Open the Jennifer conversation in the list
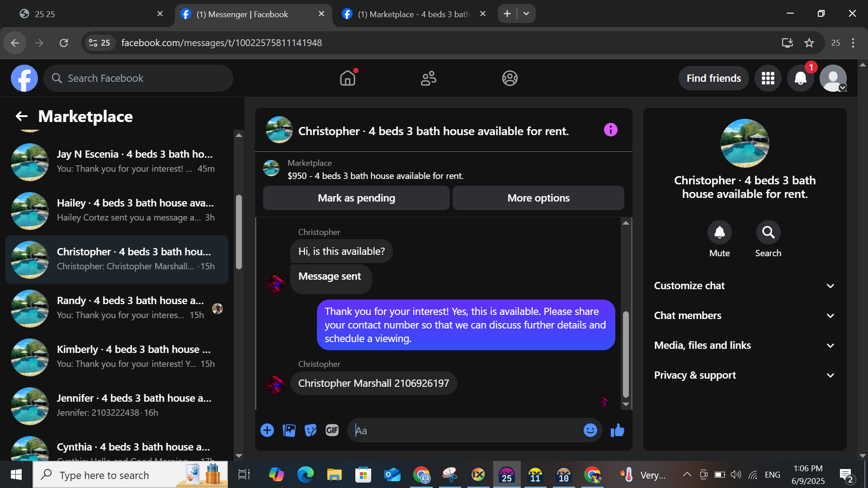Image resolution: width=868 pixels, height=488 pixels. point(117,405)
